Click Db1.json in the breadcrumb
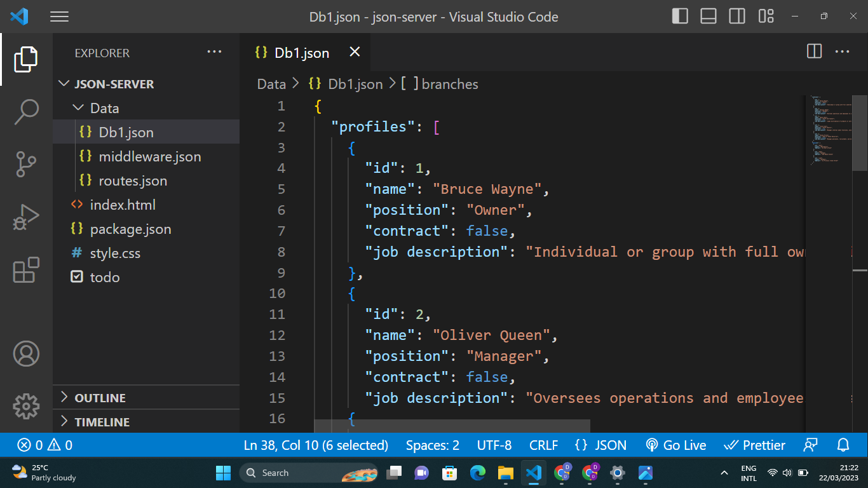This screenshot has height=488, width=868. (x=355, y=84)
